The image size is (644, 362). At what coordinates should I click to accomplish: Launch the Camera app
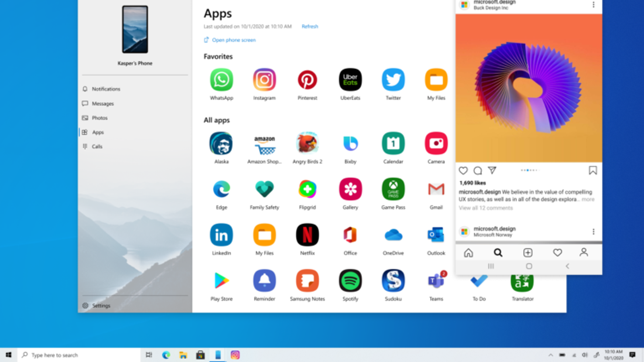(x=436, y=143)
